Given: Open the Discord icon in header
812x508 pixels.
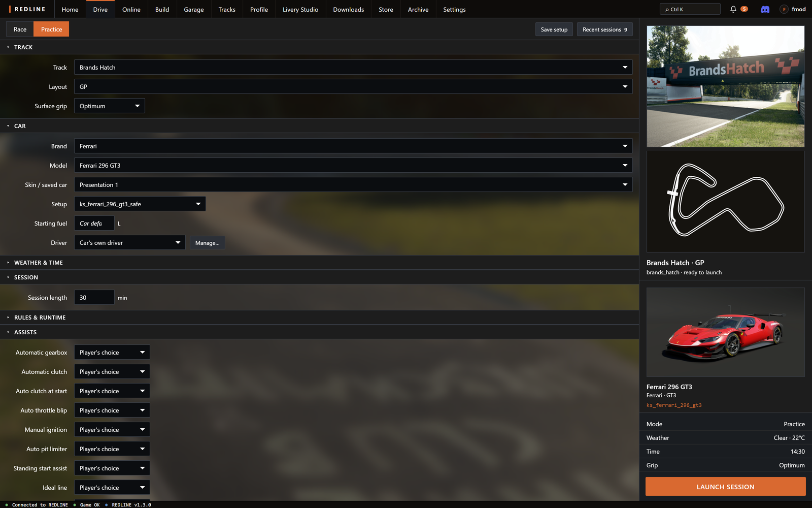Looking at the screenshot, I should click(765, 9).
